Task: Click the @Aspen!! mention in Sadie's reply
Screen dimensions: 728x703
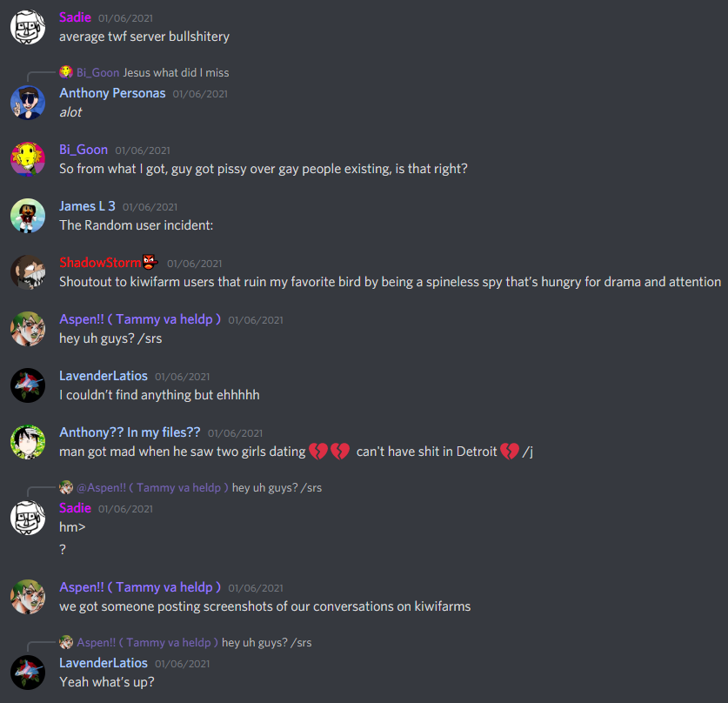Action: point(152,488)
